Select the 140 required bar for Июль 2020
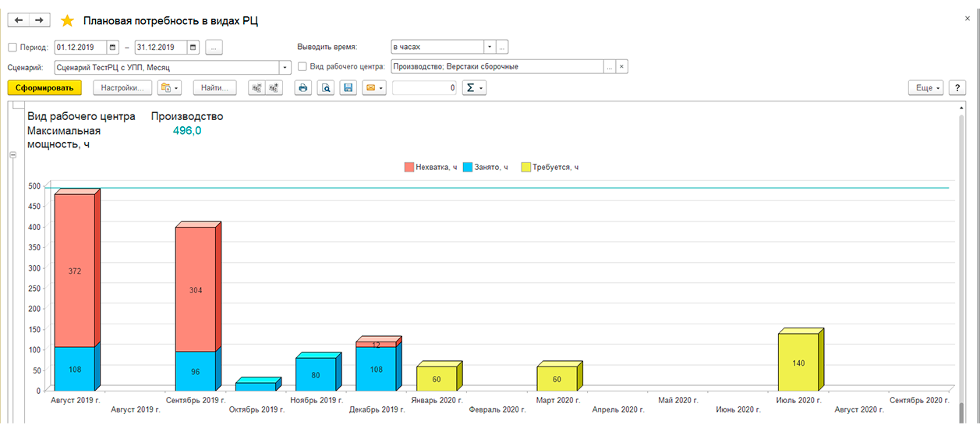980x432 pixels. coord(798,363)
